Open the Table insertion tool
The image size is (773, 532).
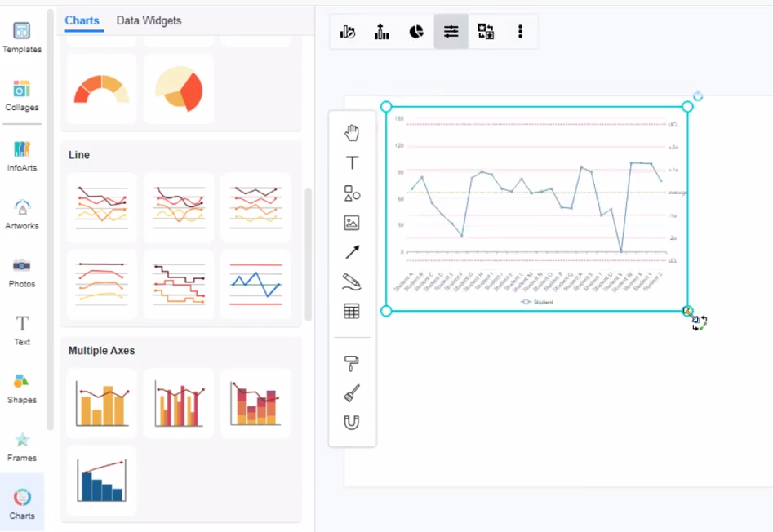pos(352,311)
